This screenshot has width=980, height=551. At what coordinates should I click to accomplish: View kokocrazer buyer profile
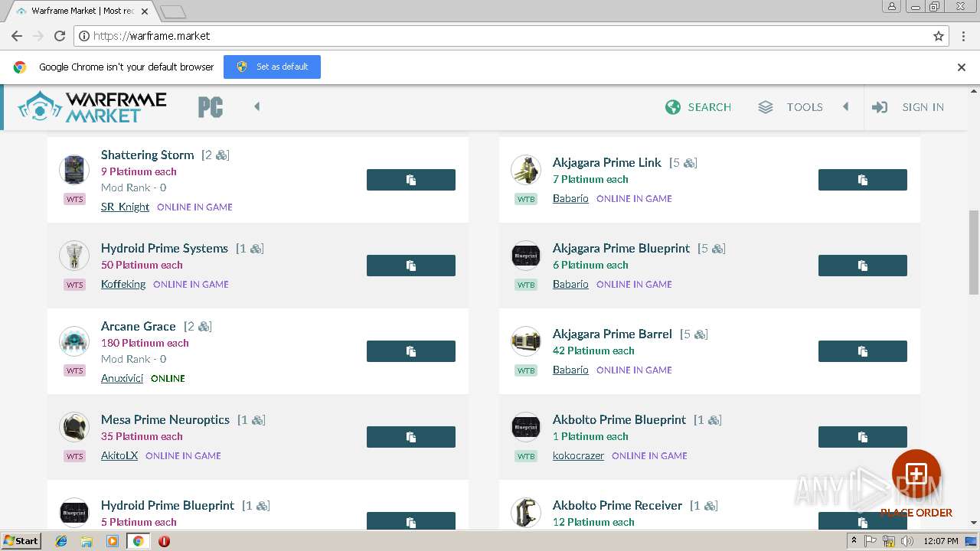[578, 455]
